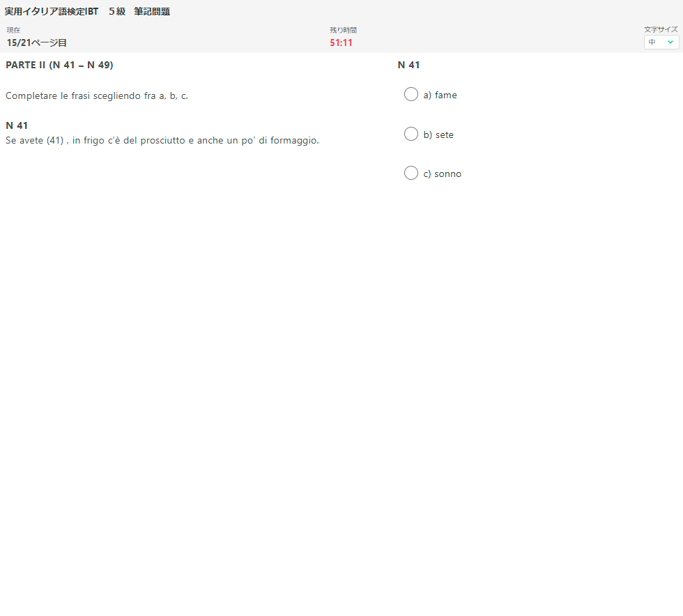Click the N 41 label above the sentence

17,125
